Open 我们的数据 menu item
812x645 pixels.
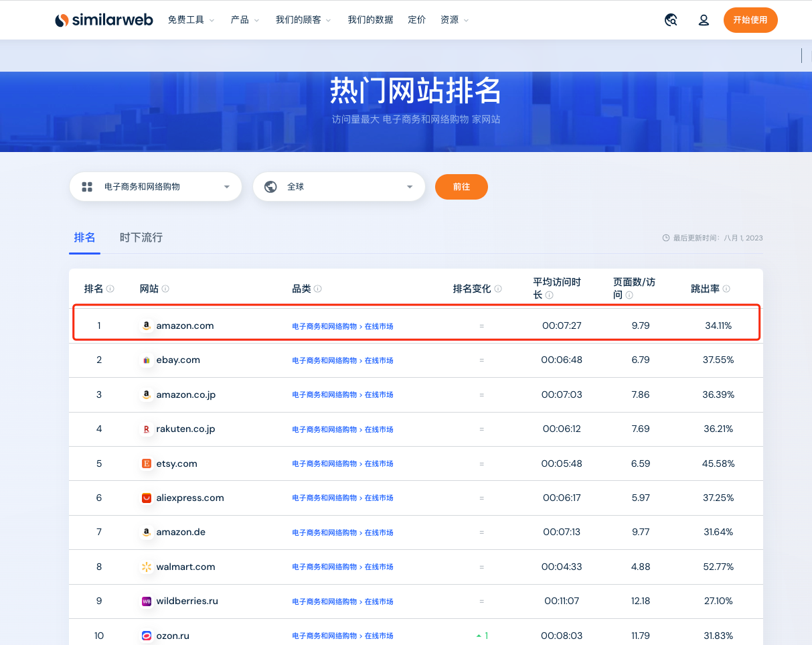(370, 20)
